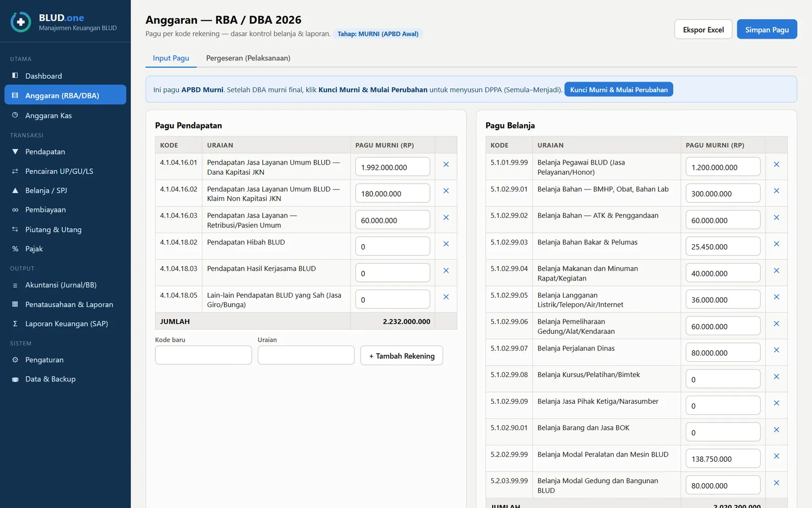The width and height of the screenshot is (812, 508).
Task: Click Kunci Murni & Mulai Perubahan button
Action: 619,89
